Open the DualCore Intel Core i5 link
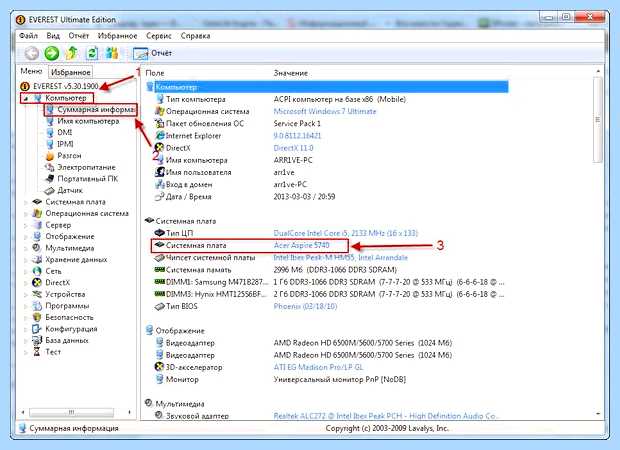 point(346,233)
